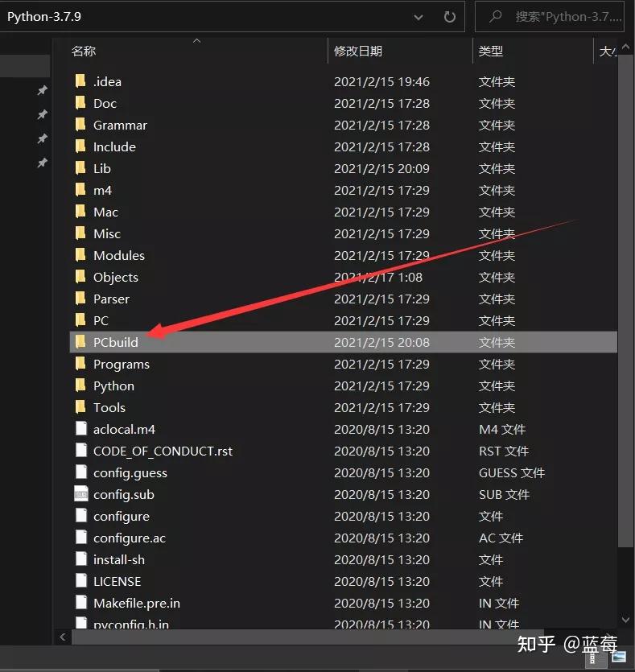This screenshot has height=672, width=635.
Task: Click the Grammar folder icon
Action: pos(80,125)
